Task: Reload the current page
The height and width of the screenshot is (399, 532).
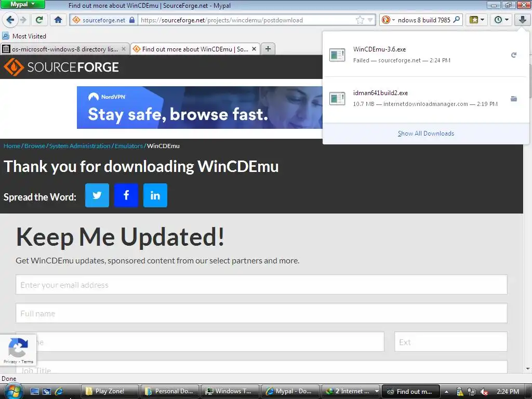Action: click(x=39, y=20)
